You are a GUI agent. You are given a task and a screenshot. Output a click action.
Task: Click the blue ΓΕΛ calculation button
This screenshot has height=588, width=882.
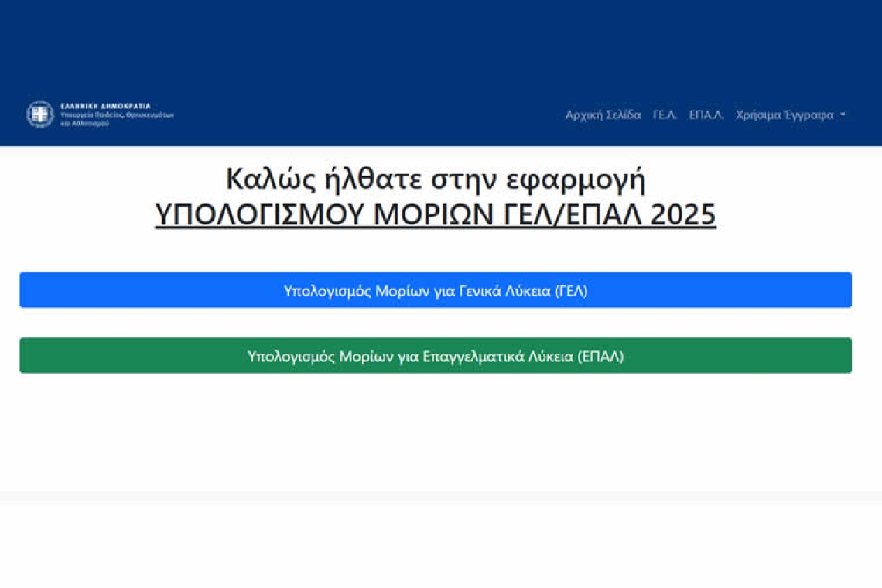[x=436, y=290]
